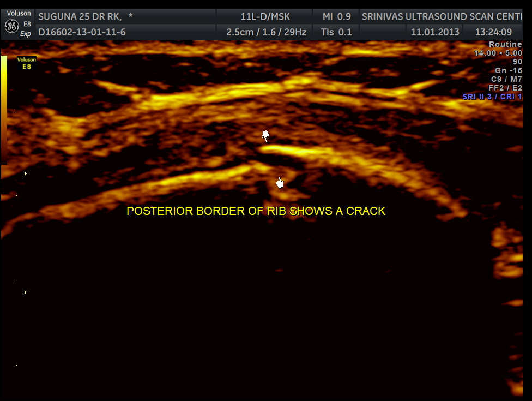Click the patient ID D16602-13-01-11-6

coord(82,32)
